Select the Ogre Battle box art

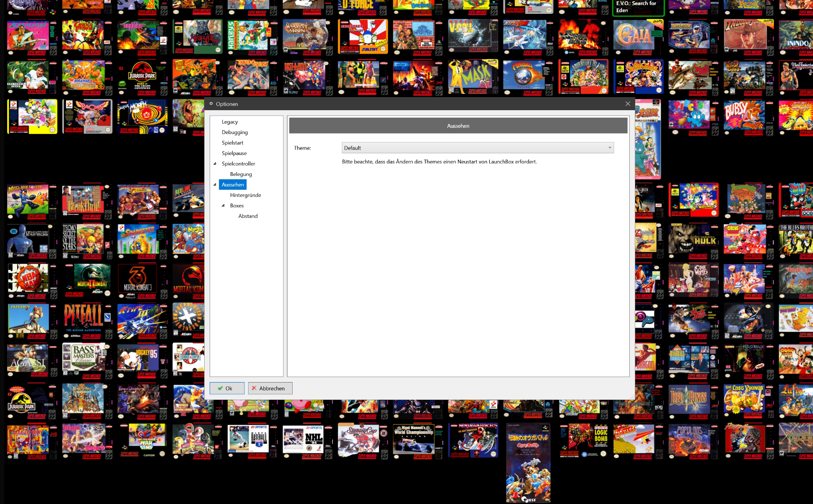tap(528, 463)
